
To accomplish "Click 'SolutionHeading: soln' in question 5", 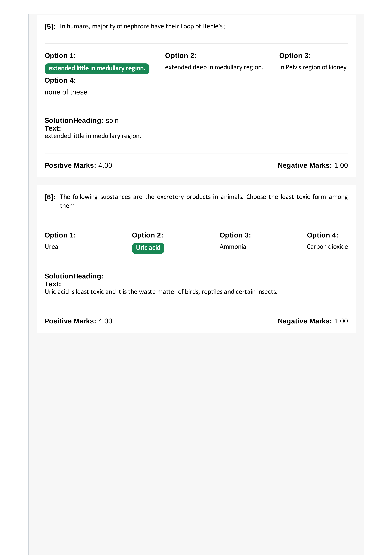I will 82,120.
